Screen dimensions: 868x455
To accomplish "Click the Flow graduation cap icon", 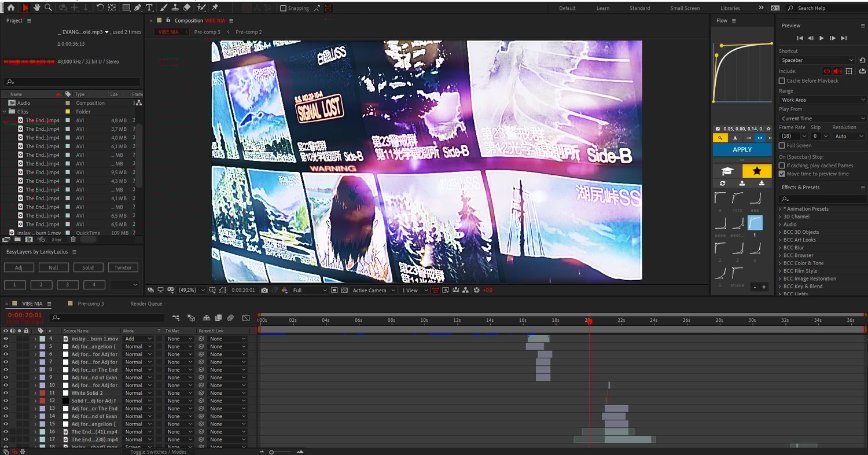I will tap(727, 171).
